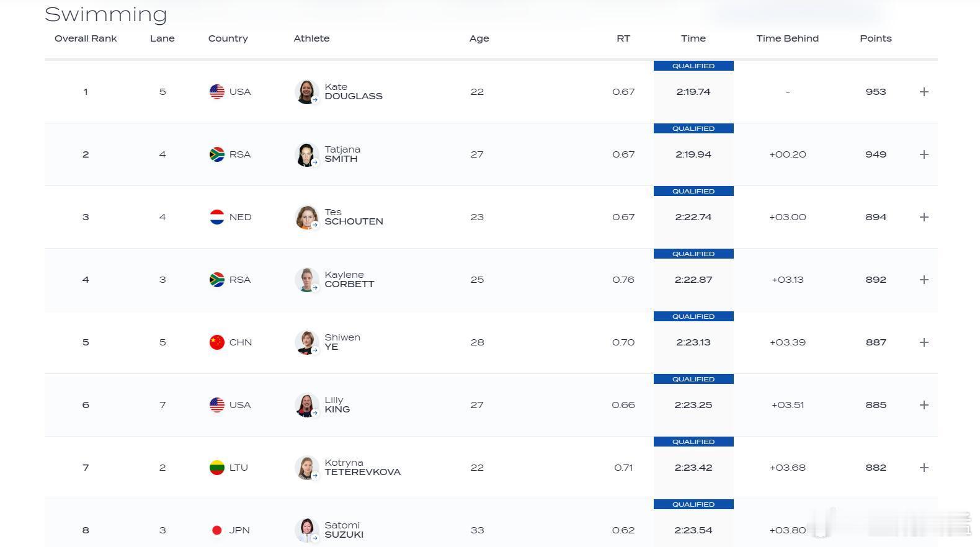
Task: Click China flag icon
Action: pos(216,342)
